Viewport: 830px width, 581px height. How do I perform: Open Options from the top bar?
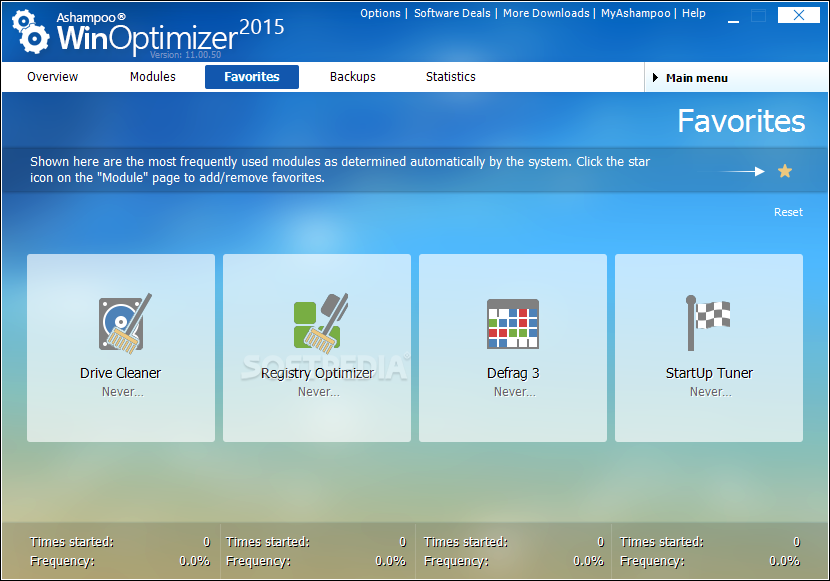point(380,13)
